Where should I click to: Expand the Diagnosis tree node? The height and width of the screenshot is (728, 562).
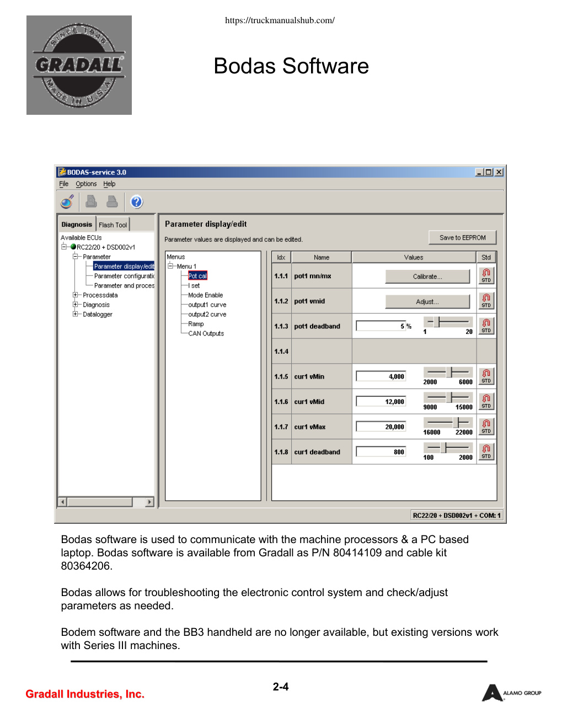76,305
